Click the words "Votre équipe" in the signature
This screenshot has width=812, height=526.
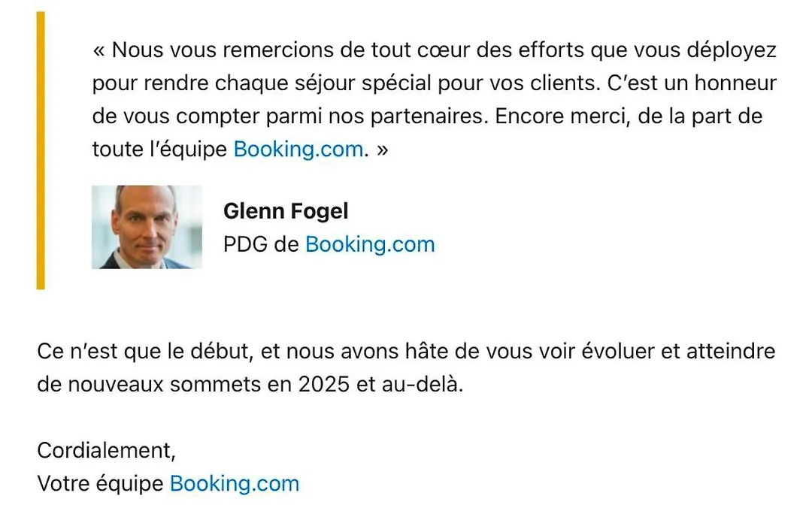point(101,484)
